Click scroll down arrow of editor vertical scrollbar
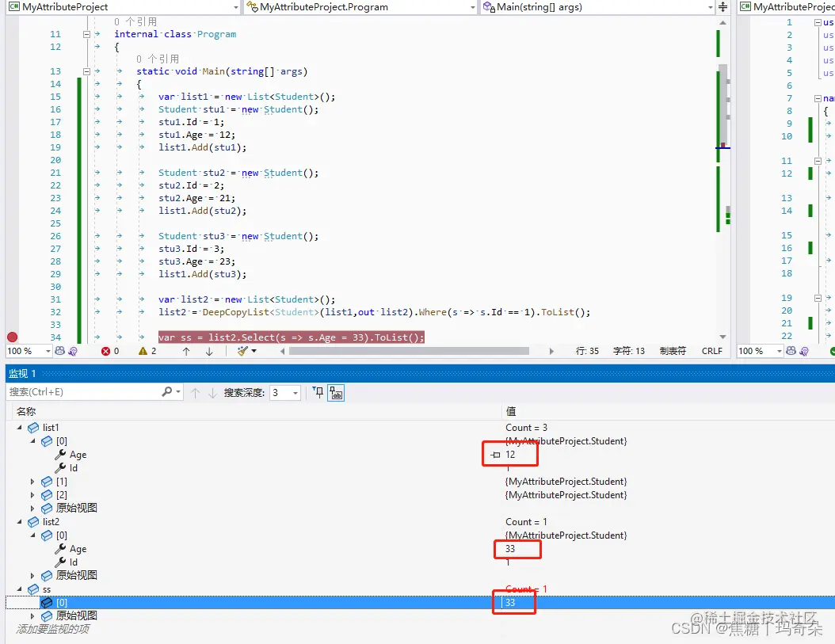 [723, 337]
